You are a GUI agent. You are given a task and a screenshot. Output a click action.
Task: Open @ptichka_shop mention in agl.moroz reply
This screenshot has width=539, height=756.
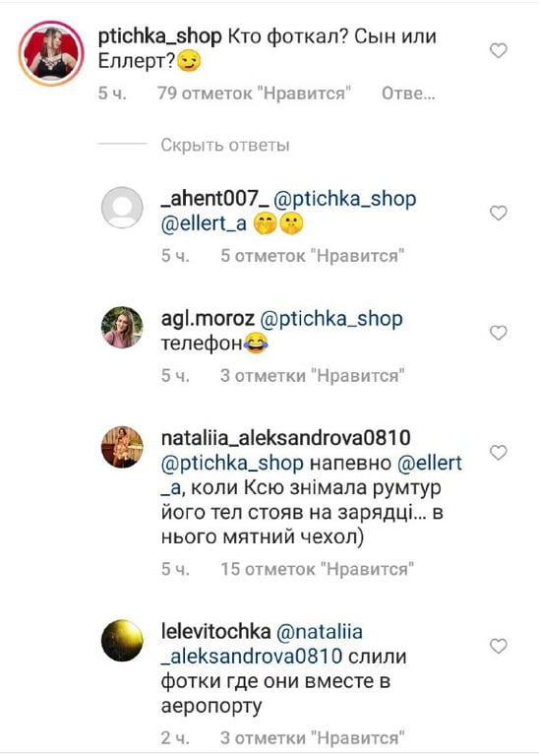pos(331,319)
